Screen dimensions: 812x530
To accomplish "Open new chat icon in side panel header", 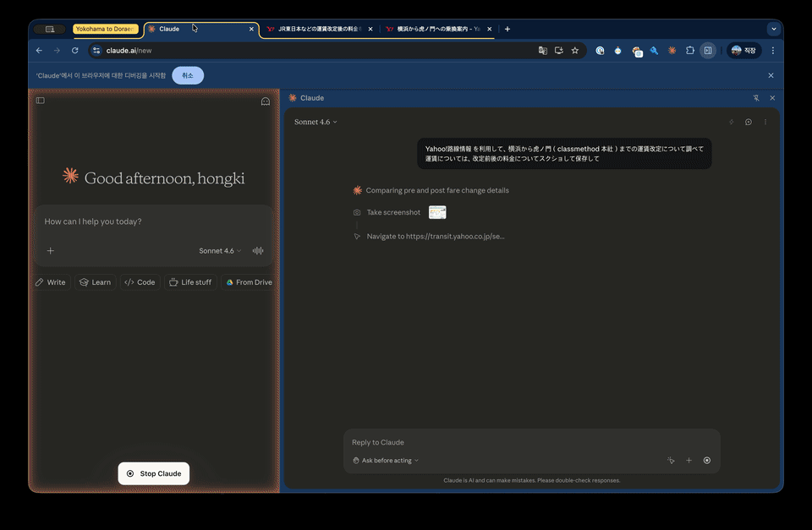I will click(749, 123).
